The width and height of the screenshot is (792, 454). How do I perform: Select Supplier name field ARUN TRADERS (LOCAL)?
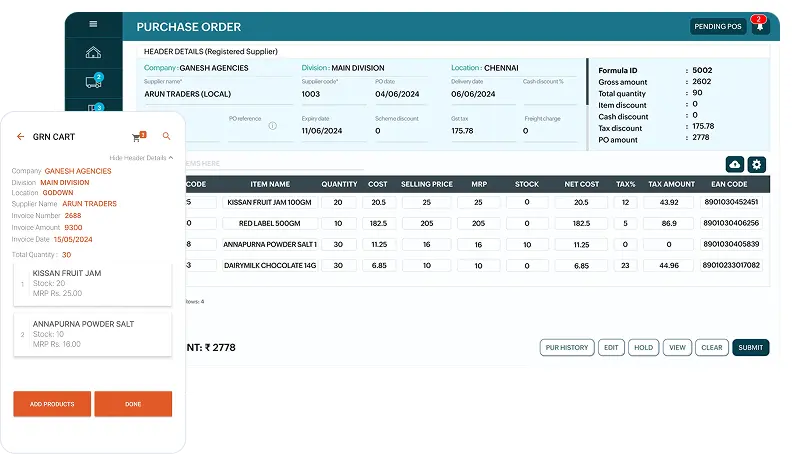coord(218,94)
